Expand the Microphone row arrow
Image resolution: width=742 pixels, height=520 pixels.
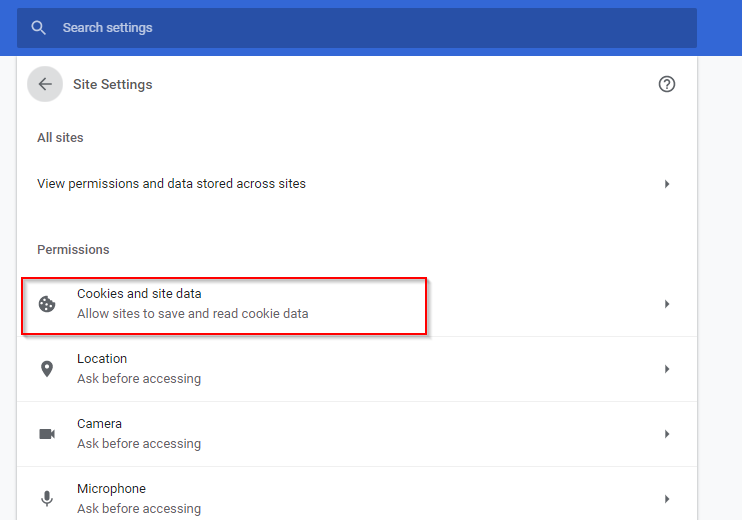[666, 499]
